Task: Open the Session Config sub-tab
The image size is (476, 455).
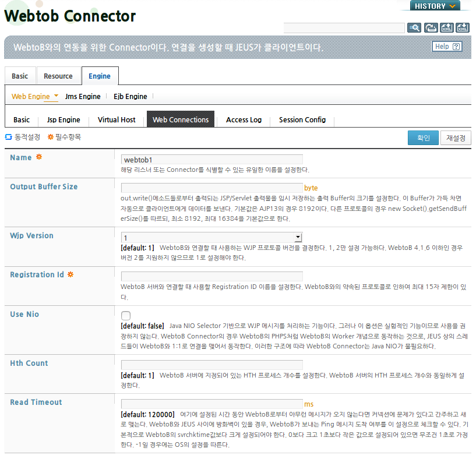Action: click(x=302, y=120)
